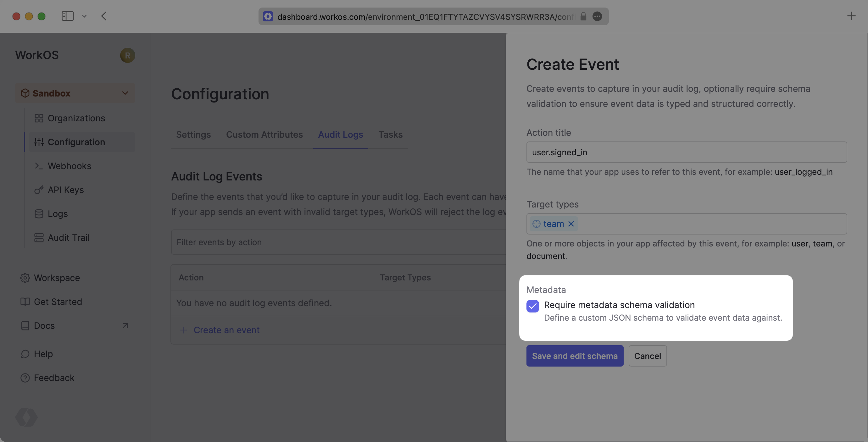Click the Webhooks terminal icon
The image size is (868, 442).
[x=39, y=166]
